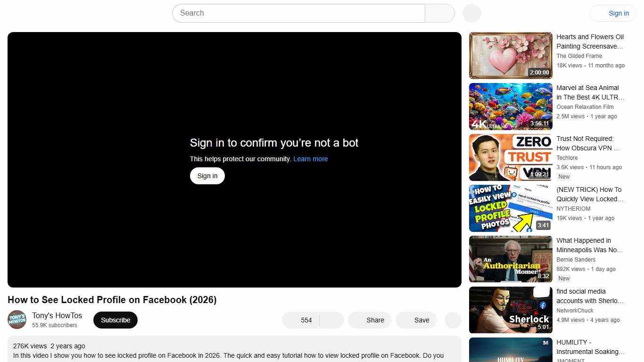Open the three-dot more actions menu

coord(452,320)
